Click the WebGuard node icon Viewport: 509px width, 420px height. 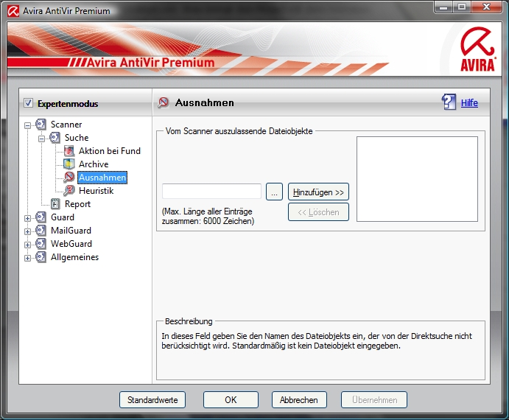[x=41, y=244]
